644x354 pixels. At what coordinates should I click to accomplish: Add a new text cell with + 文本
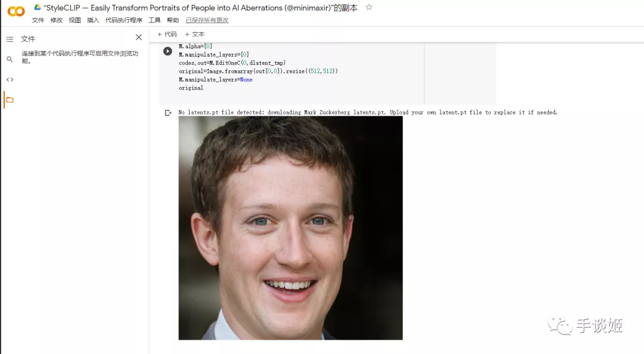pyautogui.click(x=194, y=35)
